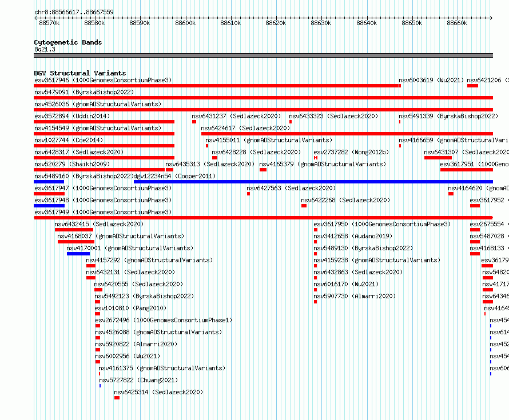509x420 pixels.
Task: Select nsv4170001 gnomAD variant label
Action: pos(130,248)
